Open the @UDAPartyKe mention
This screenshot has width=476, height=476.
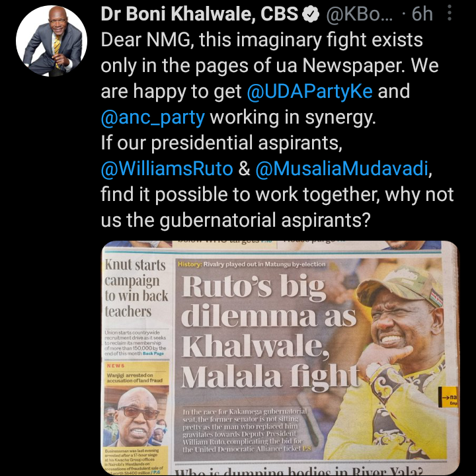[309, 91]
